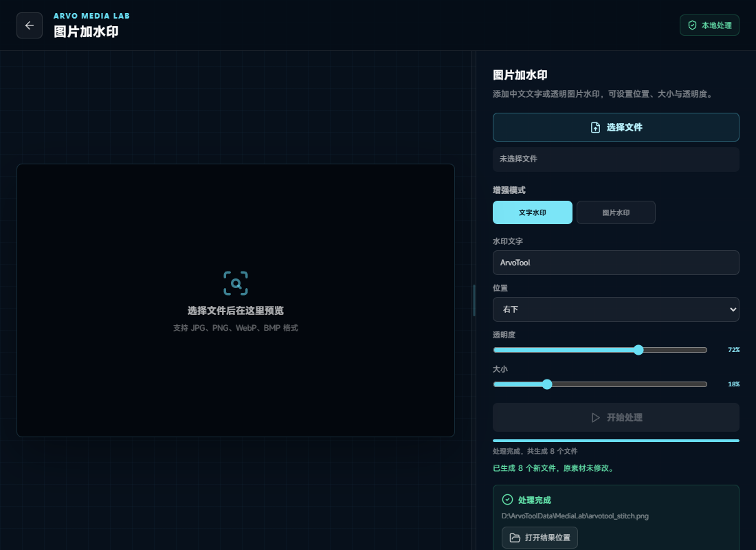756x550 pixels.
Task: Click the play icon on 开始处理
Action: (595, 417)
